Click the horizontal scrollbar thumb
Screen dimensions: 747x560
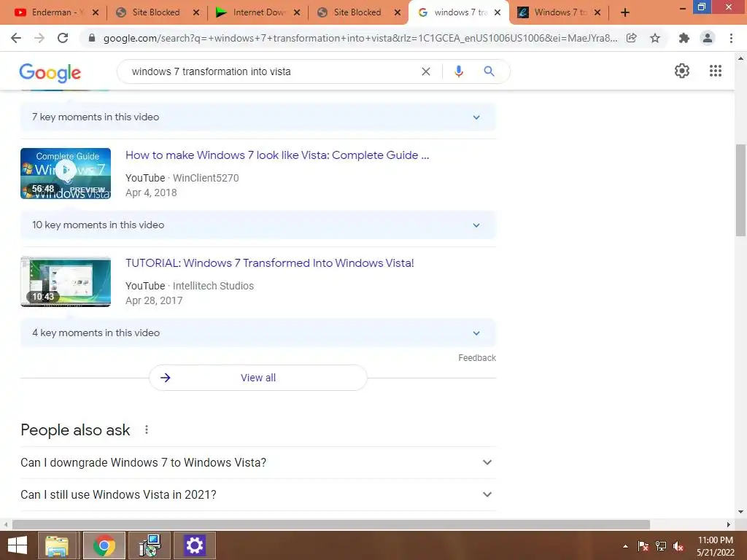331,524
